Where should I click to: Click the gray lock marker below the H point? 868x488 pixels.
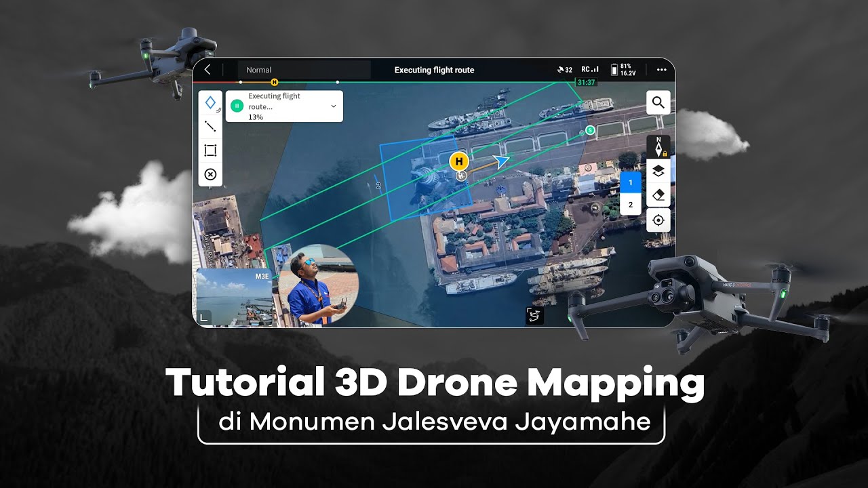(x=461, y=176)
